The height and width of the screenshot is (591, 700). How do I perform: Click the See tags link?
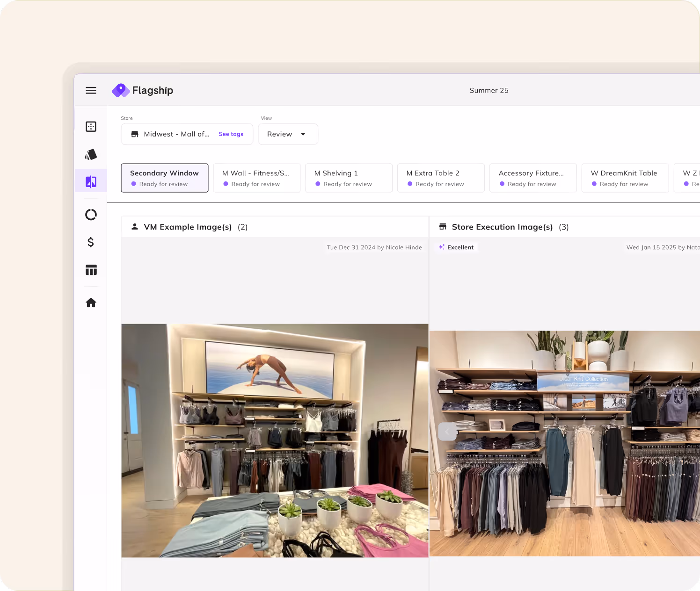pyautogui.click(x=231, y=134)
